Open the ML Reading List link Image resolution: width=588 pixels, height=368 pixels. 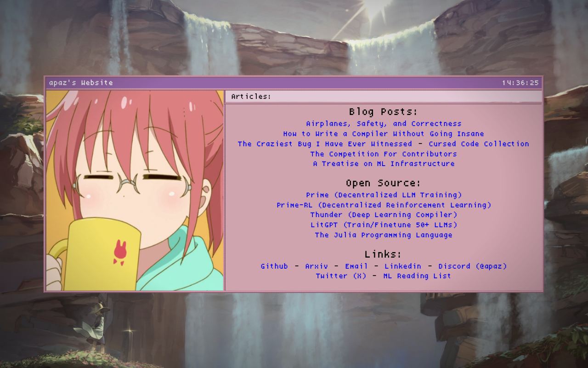(417, 276)
